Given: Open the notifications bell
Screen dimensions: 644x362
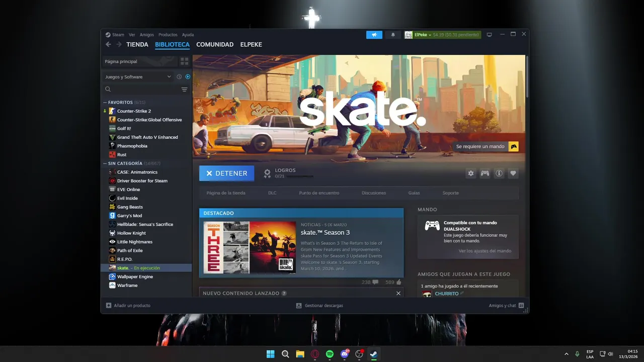Looking at the screenshot, I should [x=393, y=35].
